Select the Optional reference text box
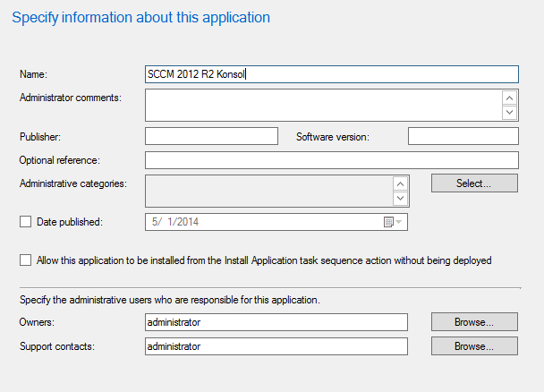 coord(331,160)
